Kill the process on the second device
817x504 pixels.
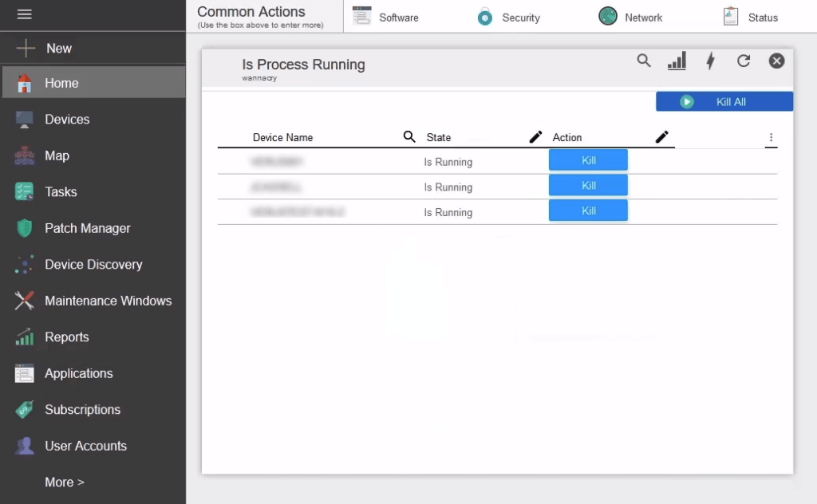coord(588,185)
